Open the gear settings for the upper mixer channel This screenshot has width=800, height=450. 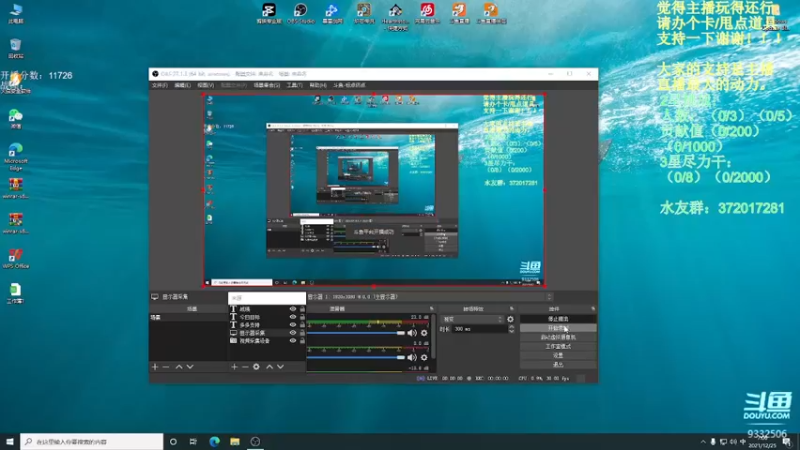click(424, 333)
